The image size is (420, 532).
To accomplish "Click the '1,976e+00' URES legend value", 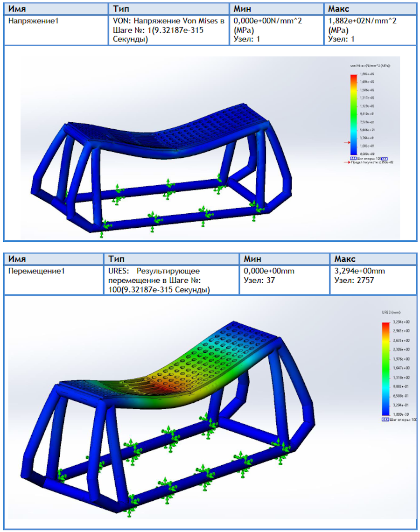I will (401, 359).
